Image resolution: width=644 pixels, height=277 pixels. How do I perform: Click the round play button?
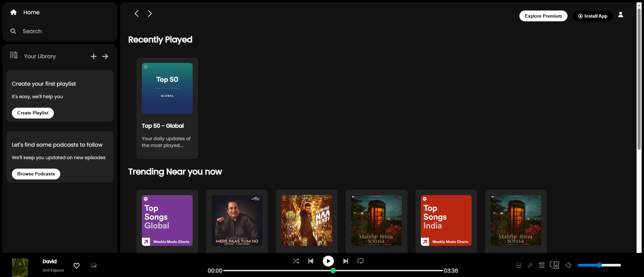coord(328,261)
